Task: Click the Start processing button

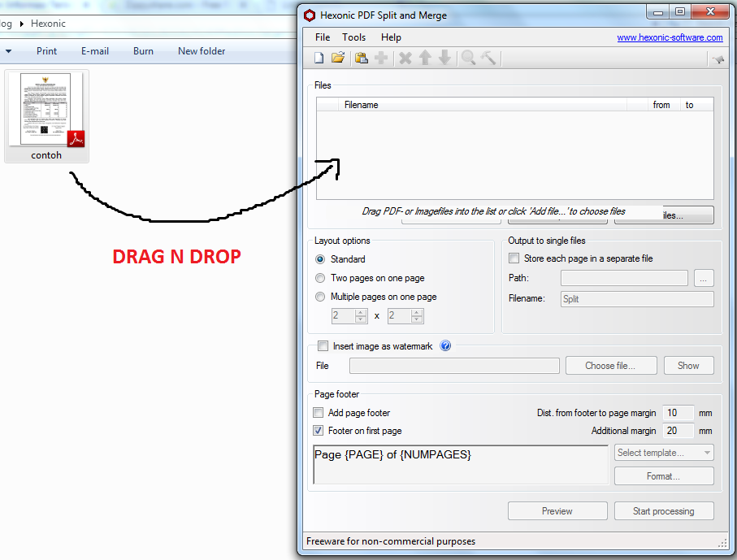Action: pos(664,511)
